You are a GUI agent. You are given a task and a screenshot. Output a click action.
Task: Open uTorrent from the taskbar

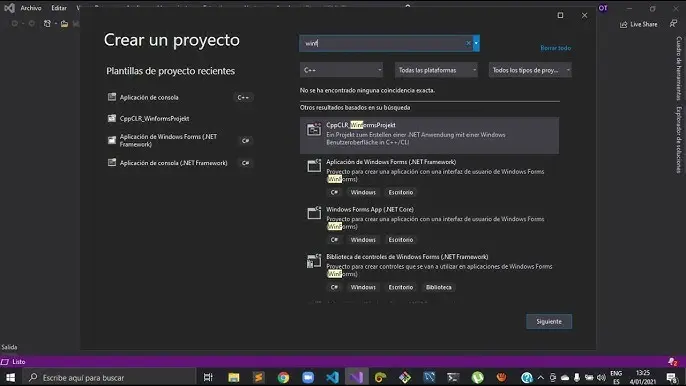(477, 377)
